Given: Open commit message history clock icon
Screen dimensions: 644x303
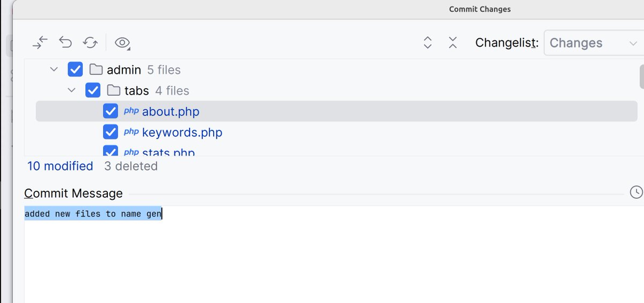Looking at the screenshot, I should [636, 192].
